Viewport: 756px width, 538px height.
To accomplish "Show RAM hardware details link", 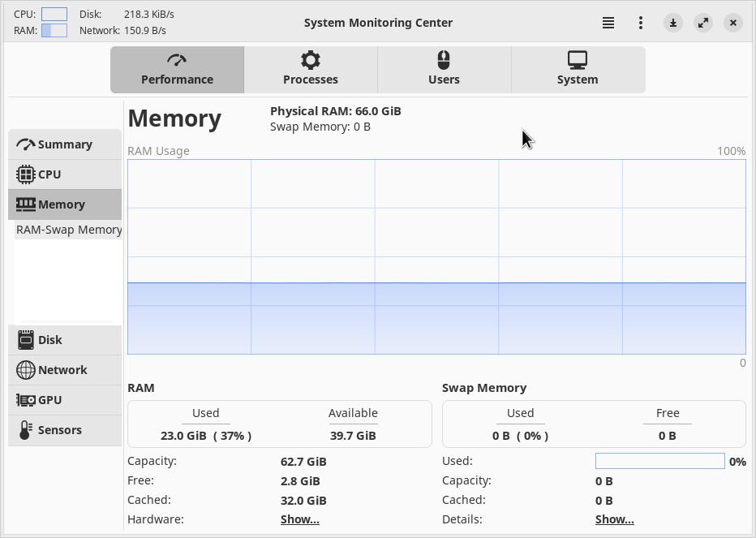I will pos(299,519).
